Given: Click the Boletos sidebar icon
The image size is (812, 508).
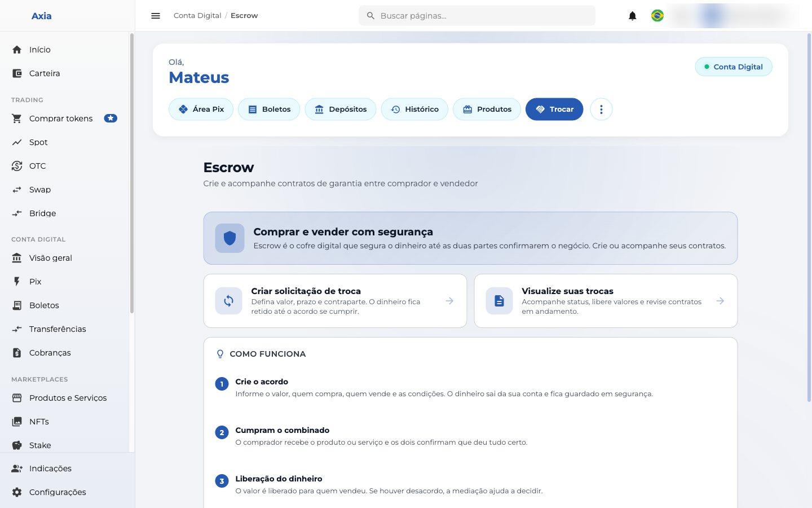Looking at the screenshot, I should tap(17, 305).
